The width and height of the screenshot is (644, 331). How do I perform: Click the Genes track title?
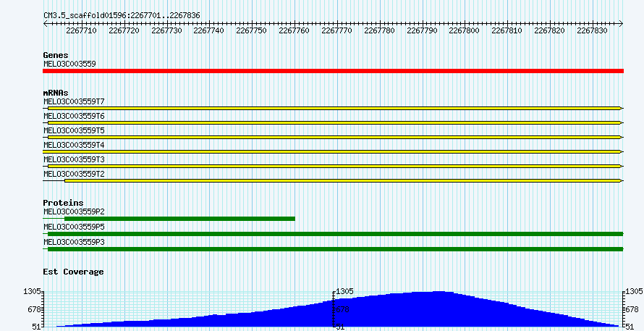point(56,55)
